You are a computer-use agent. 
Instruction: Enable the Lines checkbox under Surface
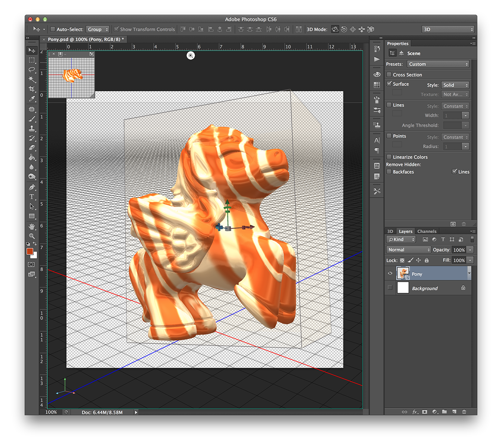click(389, 105)
